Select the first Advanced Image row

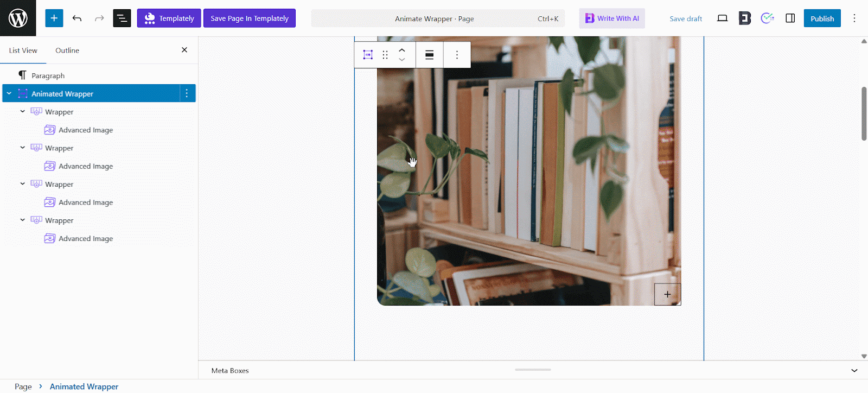coord(99,130)
